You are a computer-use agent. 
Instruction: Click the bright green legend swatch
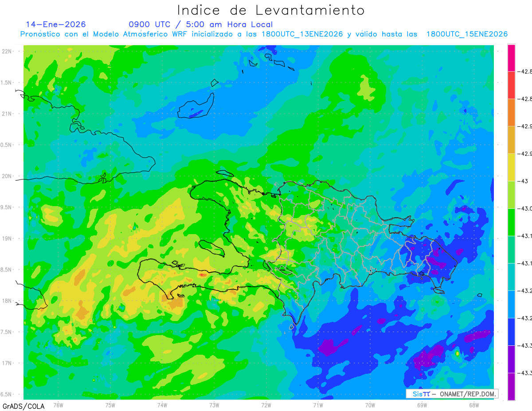point(511,222)
